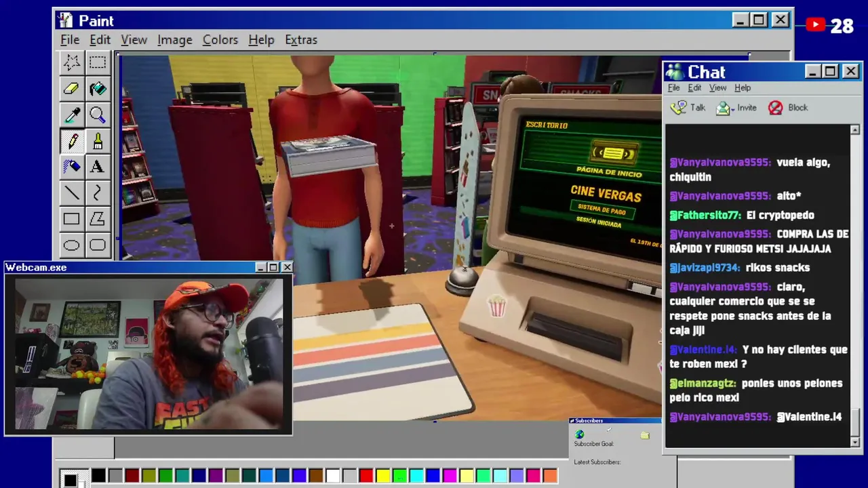Click the 'rikos snacks' chat message
This screenshot has height=488, width=868.
click(777, 268)
